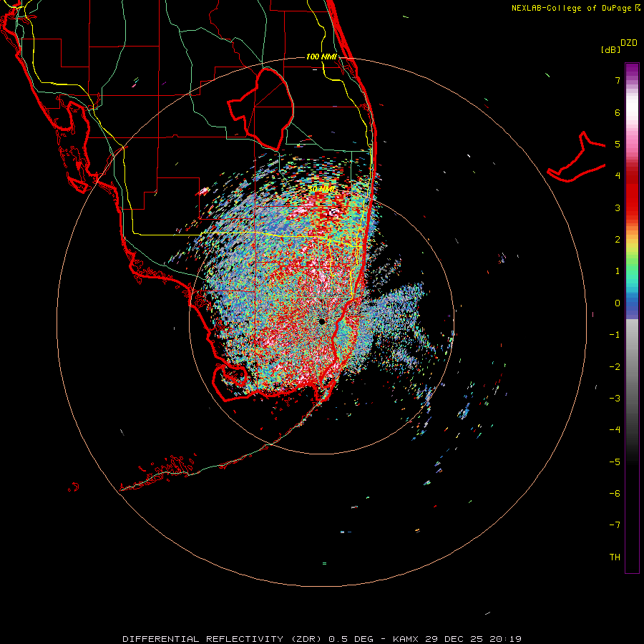
Task: Click the DZD label above the color scale
Action: (629, 43)
